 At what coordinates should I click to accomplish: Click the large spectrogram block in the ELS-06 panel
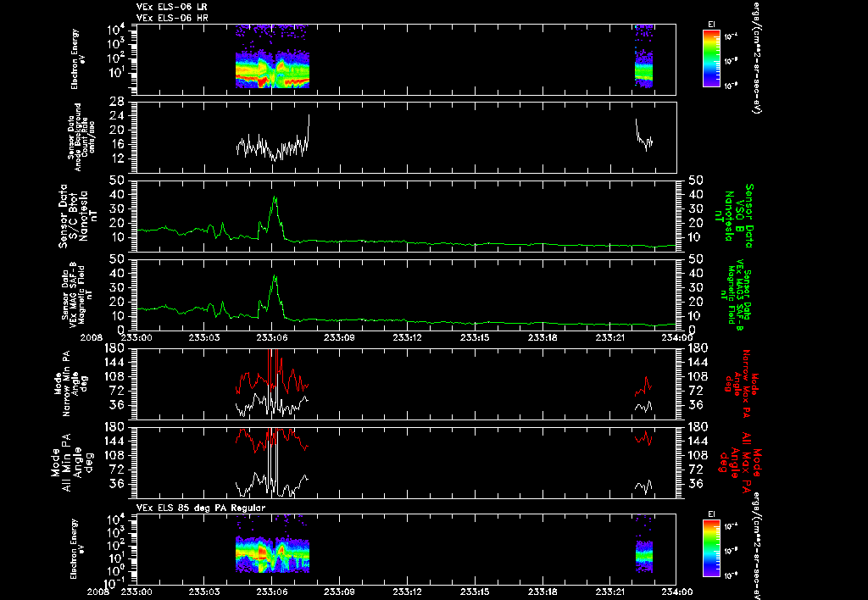(x=272, y=57)
